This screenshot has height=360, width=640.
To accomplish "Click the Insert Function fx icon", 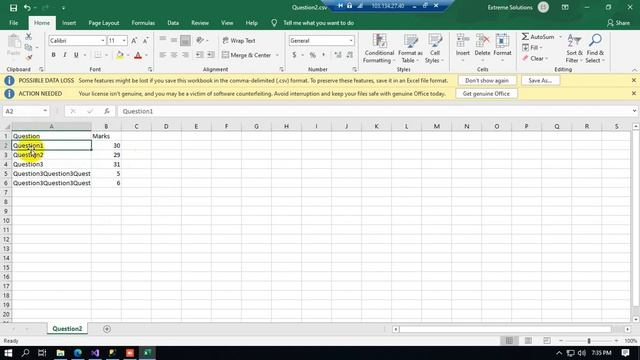I will tap(107, 111).
